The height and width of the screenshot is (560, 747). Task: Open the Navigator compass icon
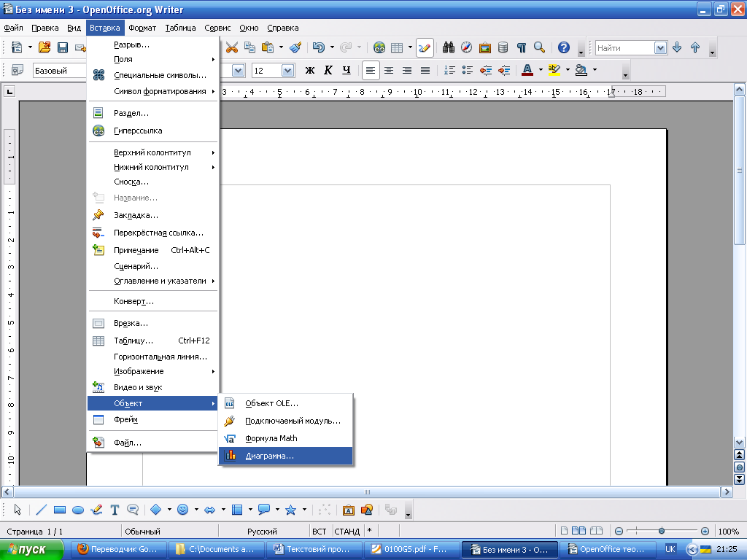[x=466, y=47]
